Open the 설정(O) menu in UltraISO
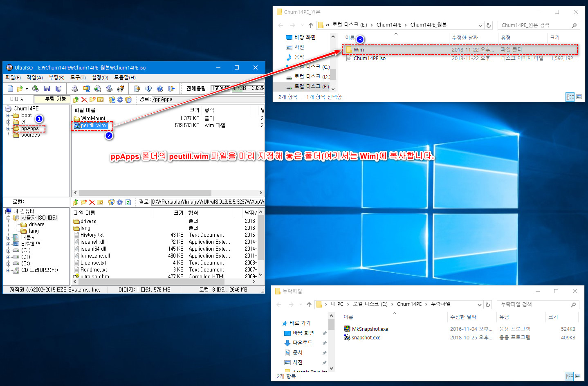The height and width of the screenshot is (386, 588). pos(100,77)
